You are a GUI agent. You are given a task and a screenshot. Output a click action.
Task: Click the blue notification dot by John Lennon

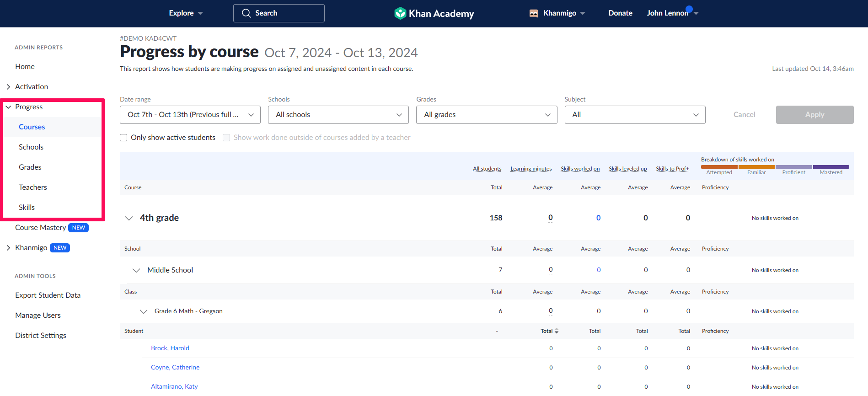click(x=689, y=9)
